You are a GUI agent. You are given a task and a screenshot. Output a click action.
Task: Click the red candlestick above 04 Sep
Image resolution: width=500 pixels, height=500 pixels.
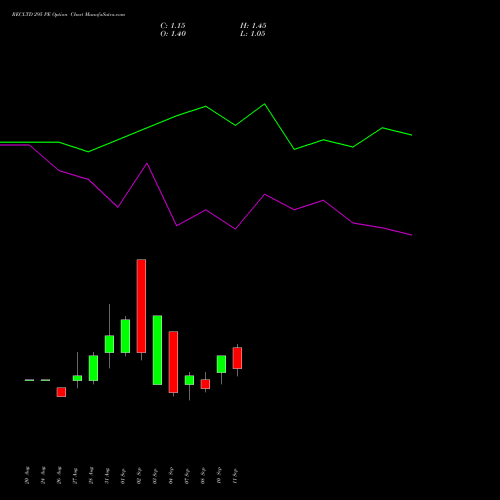coord(173,362)
